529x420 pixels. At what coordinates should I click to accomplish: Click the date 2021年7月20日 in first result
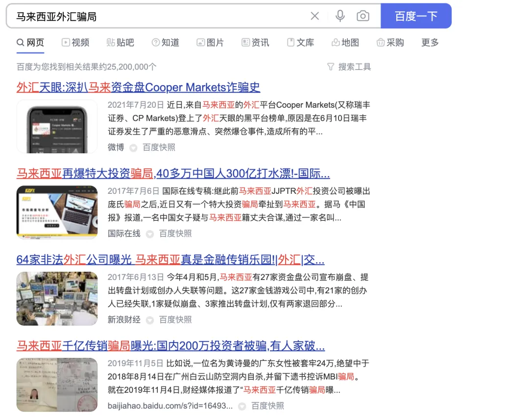tap(136, 105)
